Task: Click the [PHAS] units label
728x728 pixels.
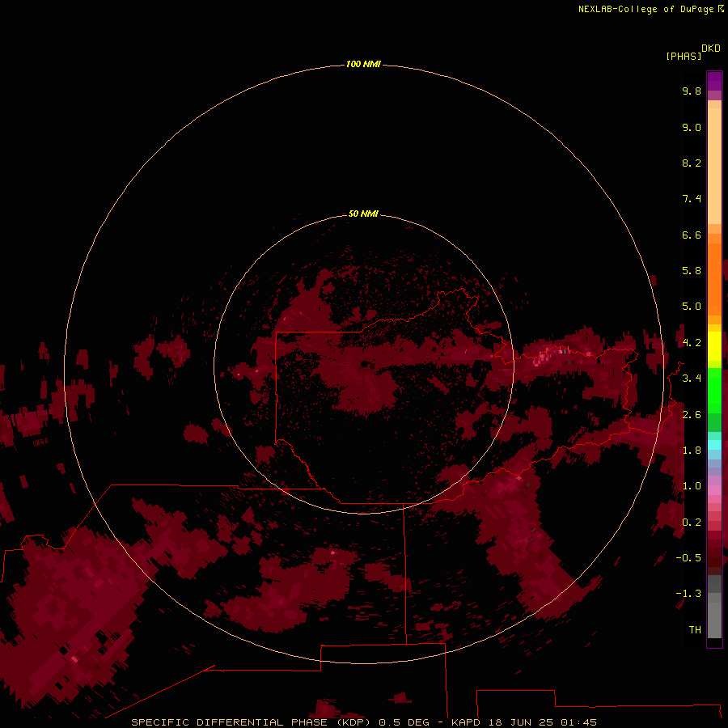Action: (684, 57)
